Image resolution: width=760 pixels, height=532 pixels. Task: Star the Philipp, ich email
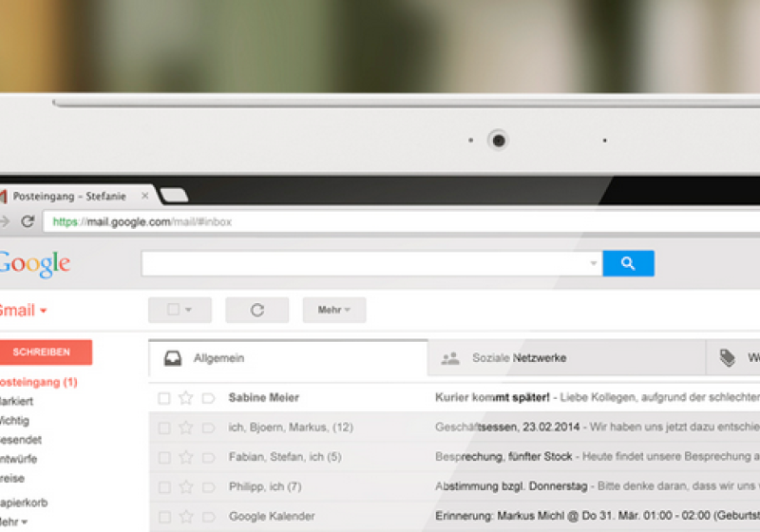[185, 486]
